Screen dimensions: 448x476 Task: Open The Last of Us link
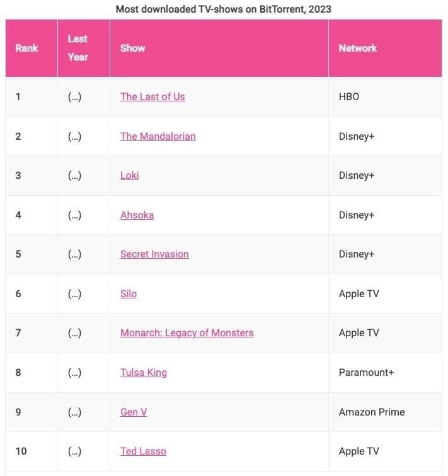(x=152, y=97)
